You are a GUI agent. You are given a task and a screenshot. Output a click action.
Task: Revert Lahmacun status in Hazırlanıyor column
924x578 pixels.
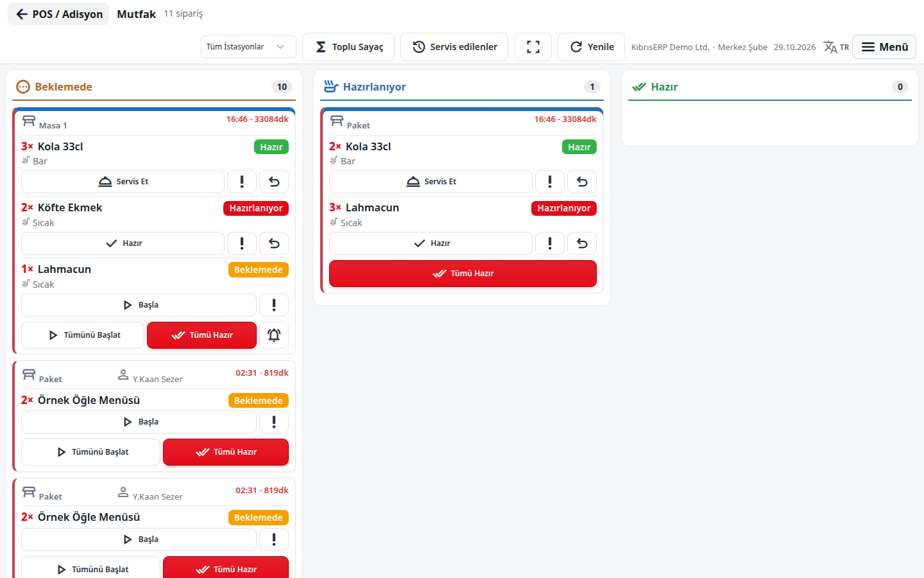tap(582, 243)
